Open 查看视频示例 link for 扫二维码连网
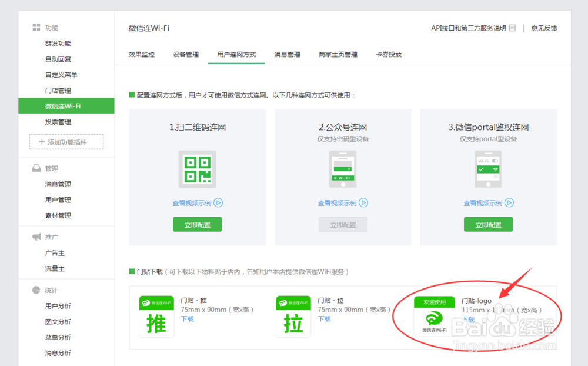This screenshot has width=588, height=366. click(192, 203)
